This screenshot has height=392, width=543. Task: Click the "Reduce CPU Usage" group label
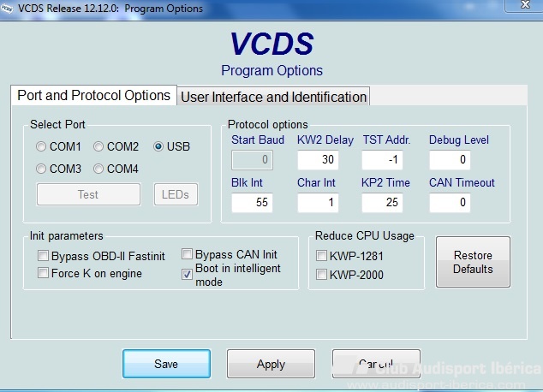point(365,235)
